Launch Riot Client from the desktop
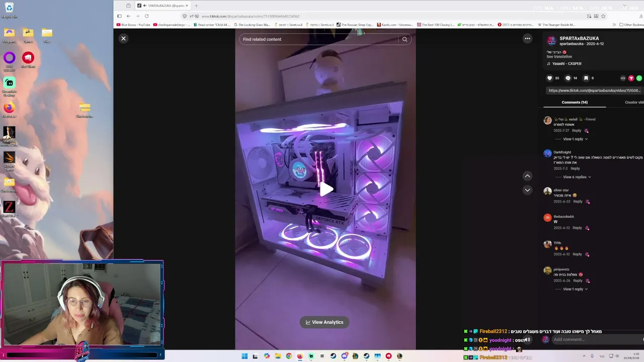The height and width of the screenshot is (362, 644). (28, 60)
